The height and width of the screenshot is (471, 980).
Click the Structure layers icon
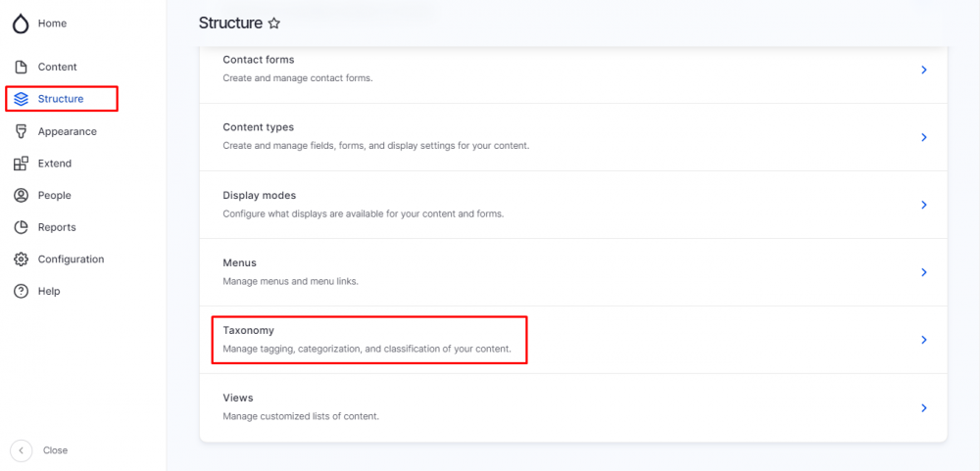21,99
